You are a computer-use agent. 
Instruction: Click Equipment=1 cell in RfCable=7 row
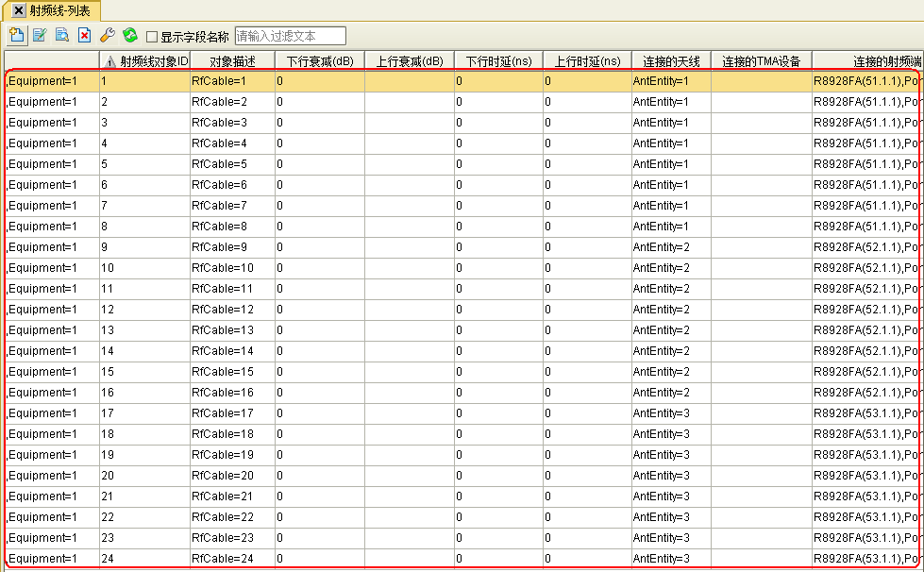(52, 206)
